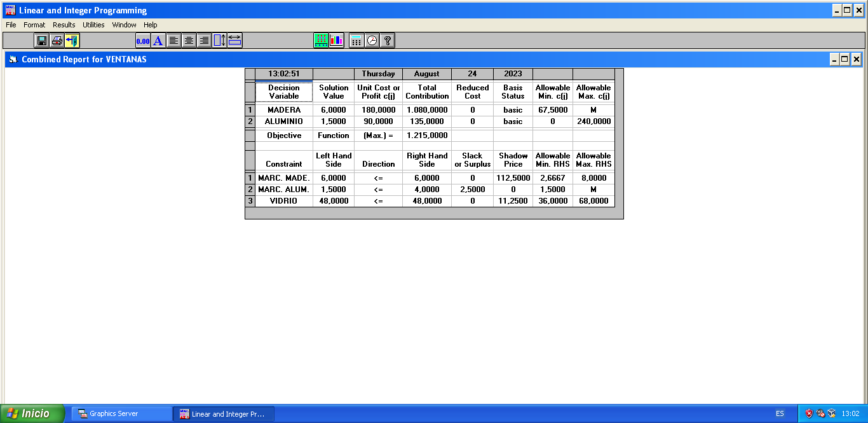Save the combined report
This screenshot has height=423, width=868.
[41, 39]
